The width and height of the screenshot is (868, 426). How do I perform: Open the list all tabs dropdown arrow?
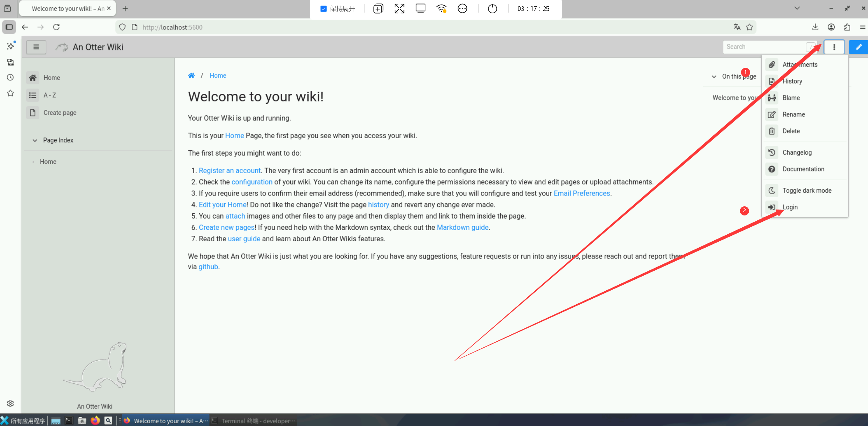click(x=797, y=8)
